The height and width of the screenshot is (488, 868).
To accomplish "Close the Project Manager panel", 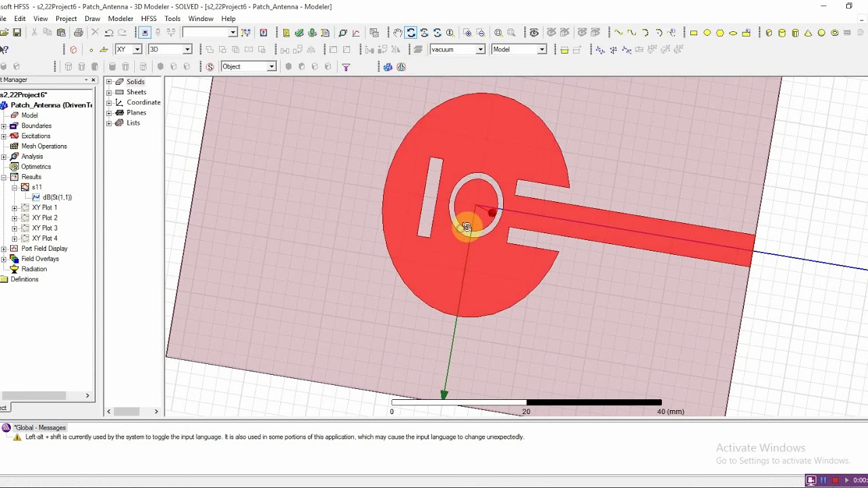I will (94, 80).
